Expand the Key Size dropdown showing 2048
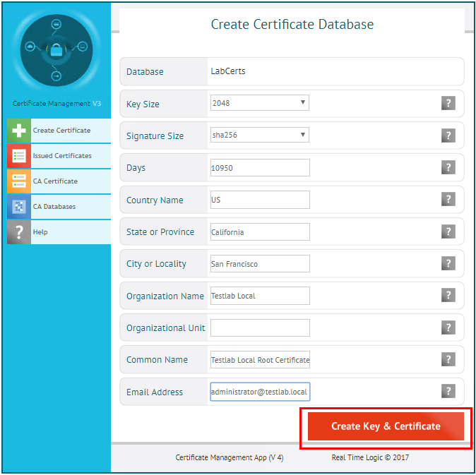 point(260,103)
